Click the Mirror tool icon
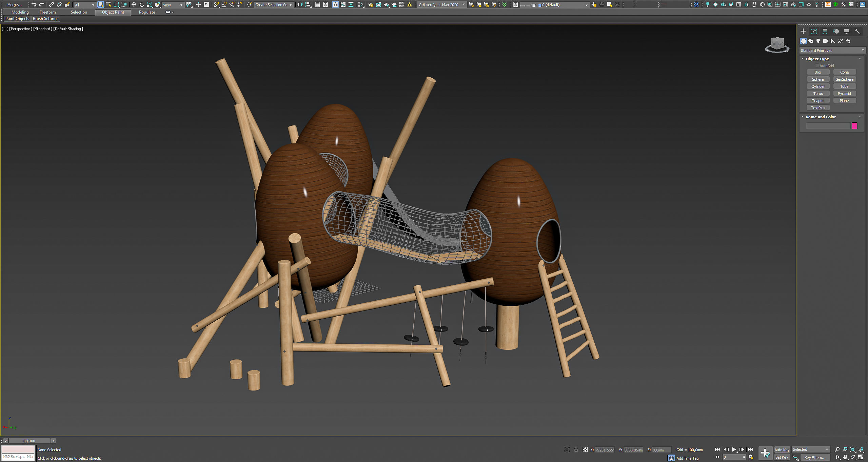The height and width of the screenshot is (462, 868). (x=300, y=4)
